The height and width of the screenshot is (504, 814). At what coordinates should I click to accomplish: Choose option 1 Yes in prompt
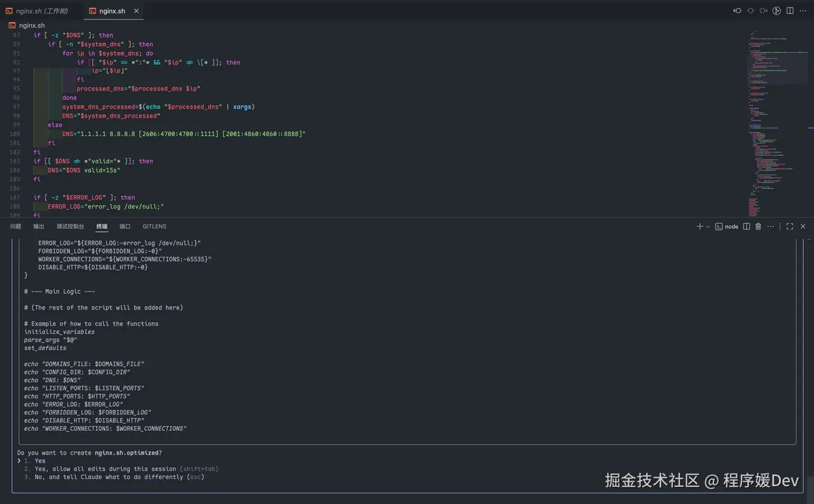pyautogui.click(x=40, y=461)
